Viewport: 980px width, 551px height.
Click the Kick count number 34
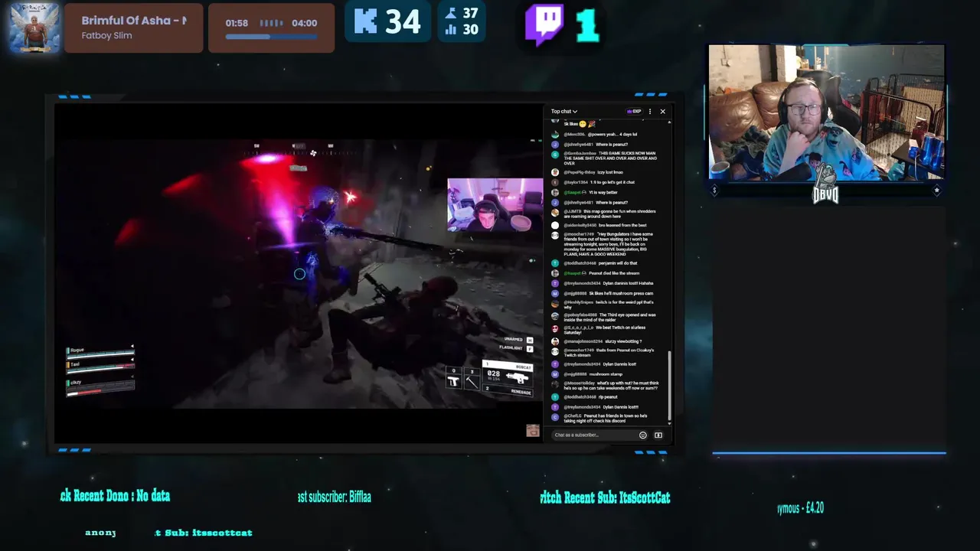[403, 21]
